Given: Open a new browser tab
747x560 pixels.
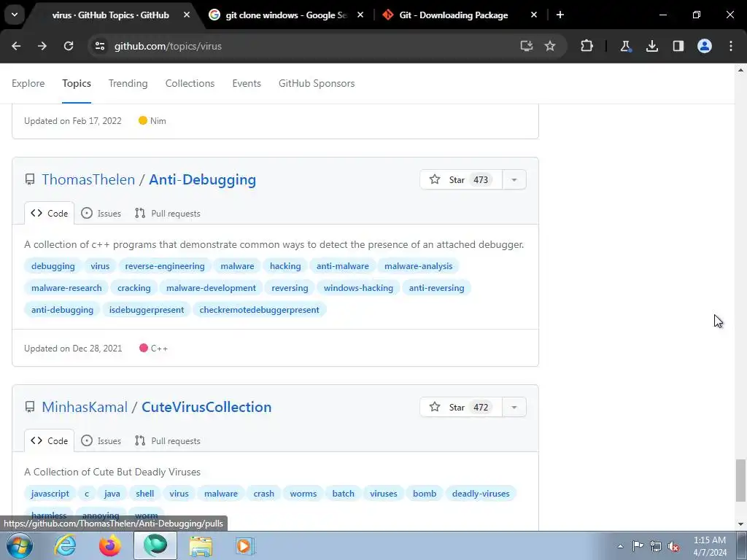Looking at the screenshot, I should coord(560,15).
